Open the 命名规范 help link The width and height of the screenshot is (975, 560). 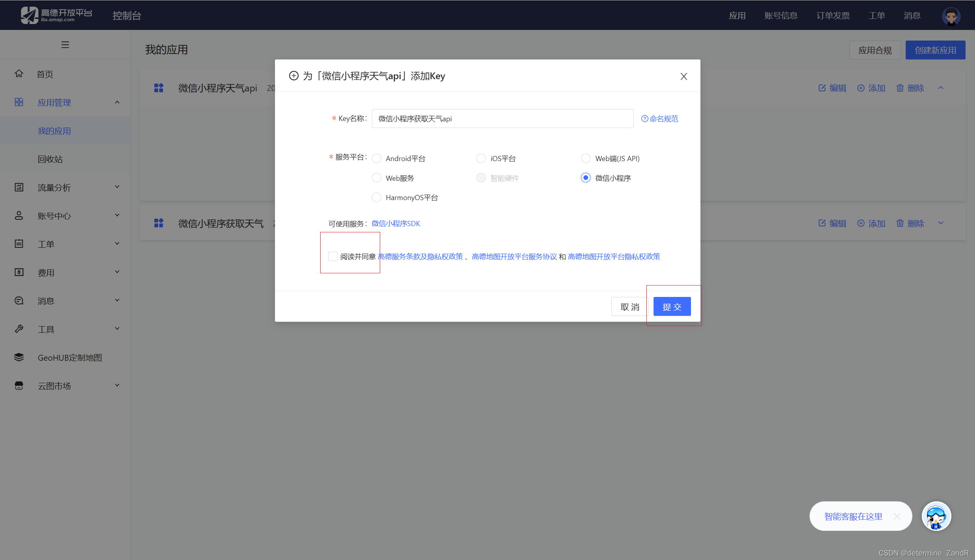coord(659,119)
